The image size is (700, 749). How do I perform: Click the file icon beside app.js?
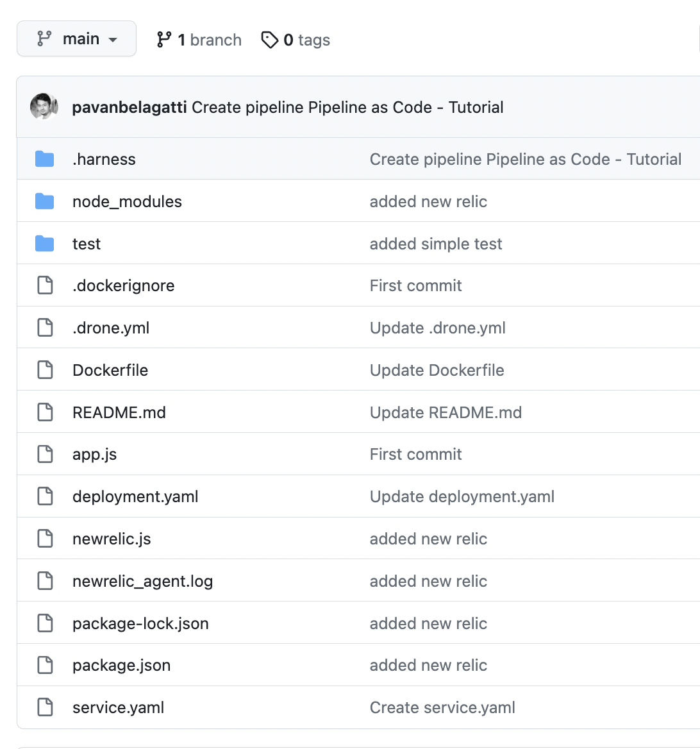44,453
